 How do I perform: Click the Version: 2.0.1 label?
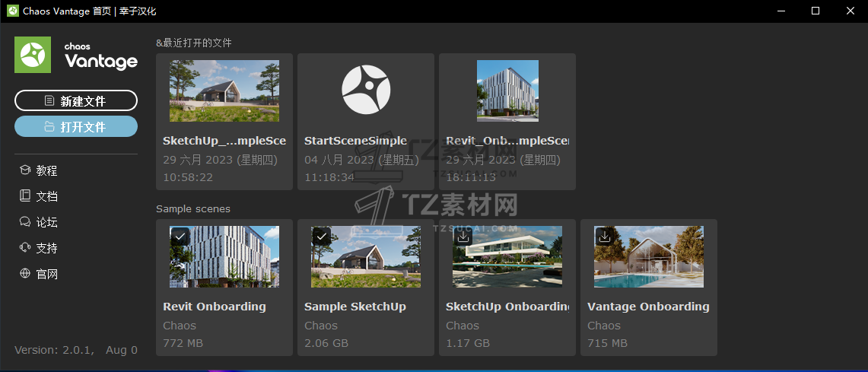point(55,350)
